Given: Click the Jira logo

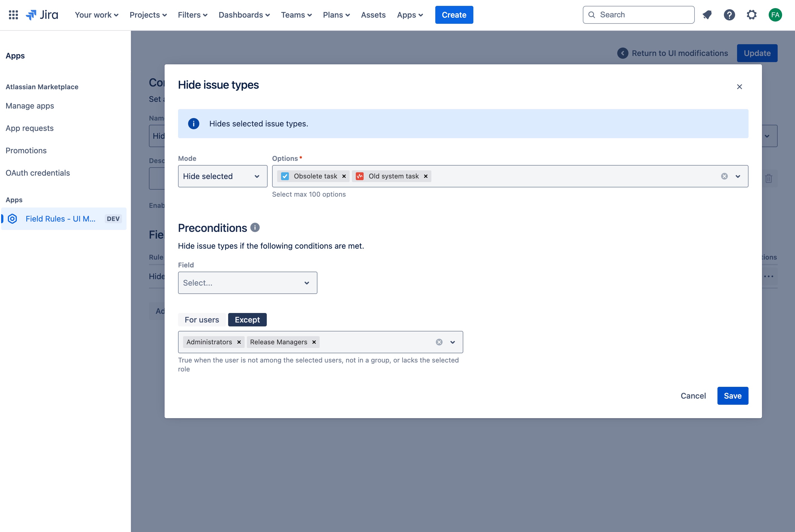Looking at the screenshot, I should (42, 15).
